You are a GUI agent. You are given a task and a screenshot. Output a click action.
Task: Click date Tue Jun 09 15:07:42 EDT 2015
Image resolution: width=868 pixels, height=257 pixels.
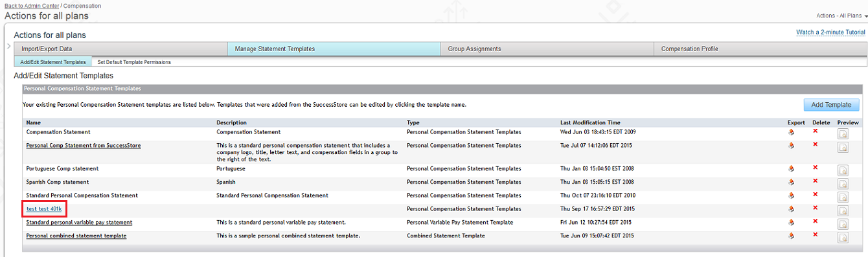click(597, 236)
